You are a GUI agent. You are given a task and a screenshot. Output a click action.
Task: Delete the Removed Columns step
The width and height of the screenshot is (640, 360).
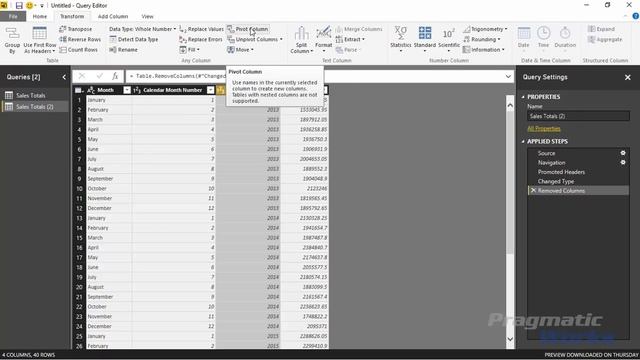click(533, 191)
